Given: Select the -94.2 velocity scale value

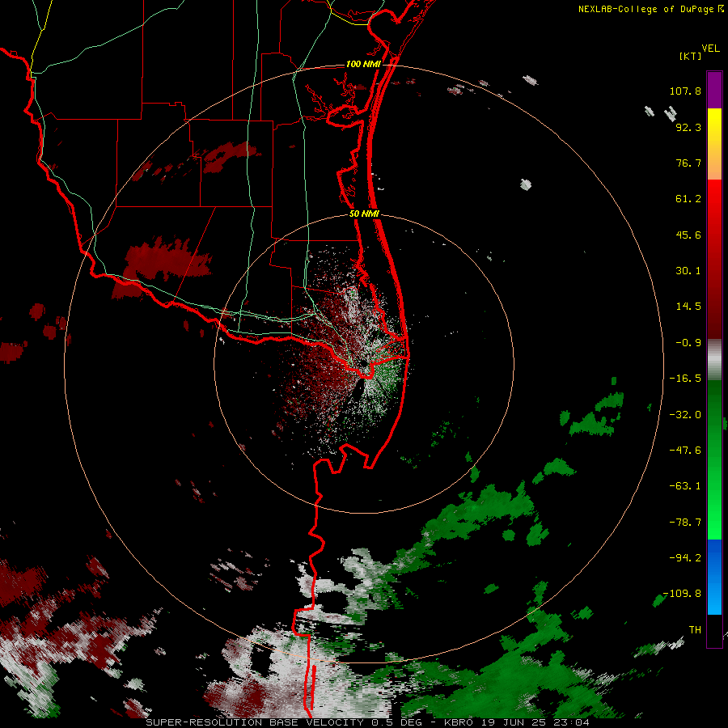Looking at the screenshot, I should pyautogui.click(x=685, y=557).
